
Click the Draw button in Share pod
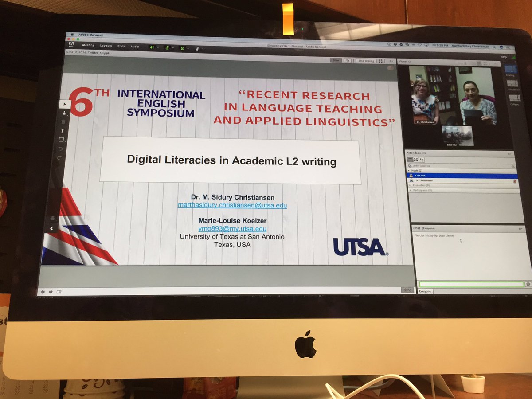coord(336,60)
